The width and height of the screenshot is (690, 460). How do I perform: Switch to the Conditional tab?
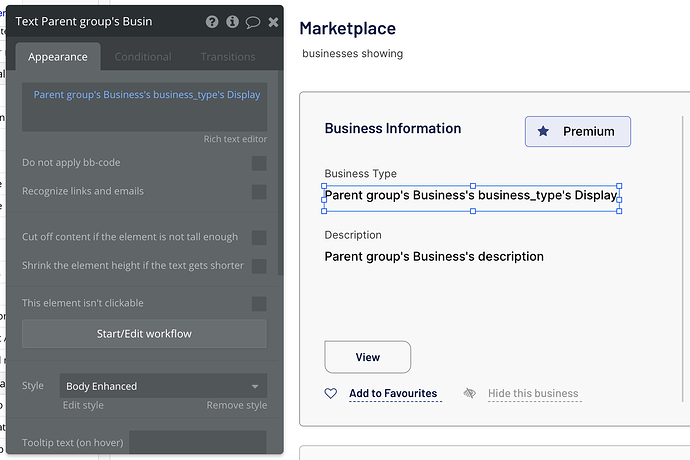pyautogui.click(x=143, y=57)
